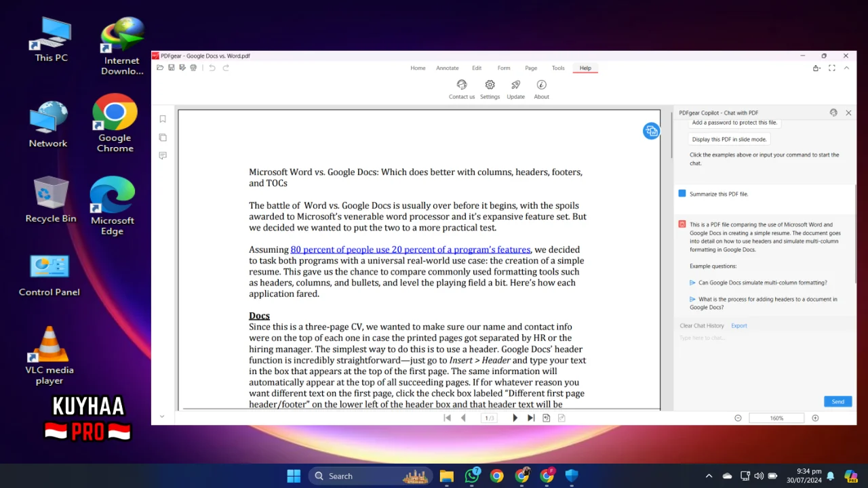
Task: Save the PDF using the save icon
Action: tap(172, 68)
